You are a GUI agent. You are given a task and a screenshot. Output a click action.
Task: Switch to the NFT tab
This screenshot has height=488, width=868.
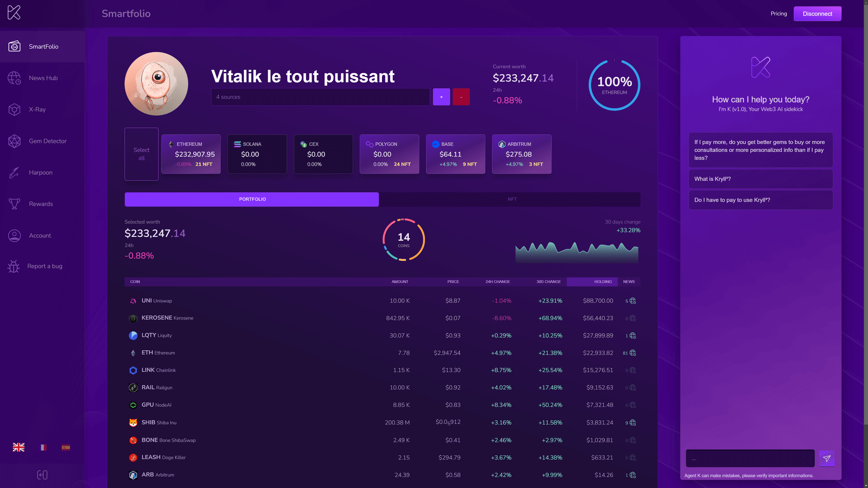pos(512,199)
